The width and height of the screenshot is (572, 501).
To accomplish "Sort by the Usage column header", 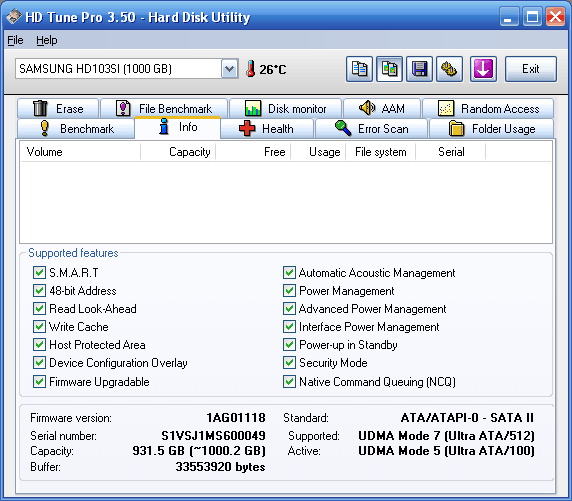I will click(318, 152).
